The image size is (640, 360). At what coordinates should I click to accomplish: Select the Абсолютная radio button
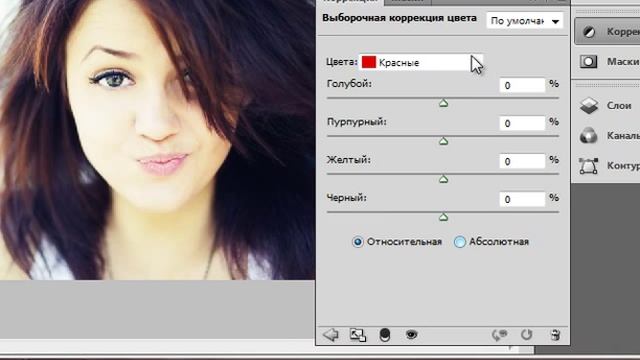pyautogui.click(x=460, y=242)
